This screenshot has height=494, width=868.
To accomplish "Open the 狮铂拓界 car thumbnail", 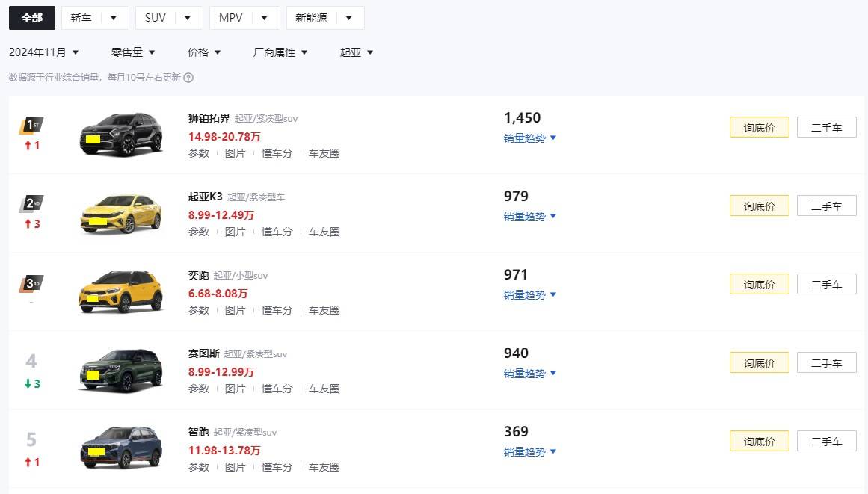I will 121,135.
